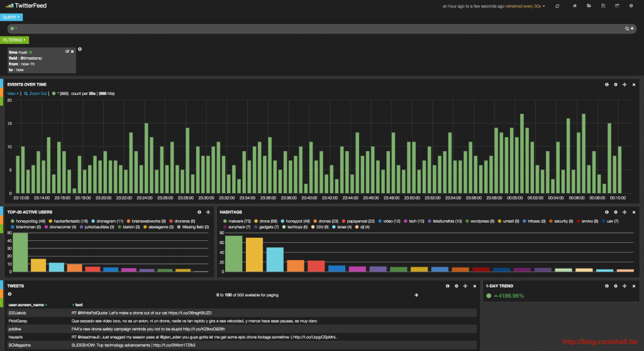Remove the Hashtags panel
Viewport: 644px width, 351px height.
tap(634, 212)
